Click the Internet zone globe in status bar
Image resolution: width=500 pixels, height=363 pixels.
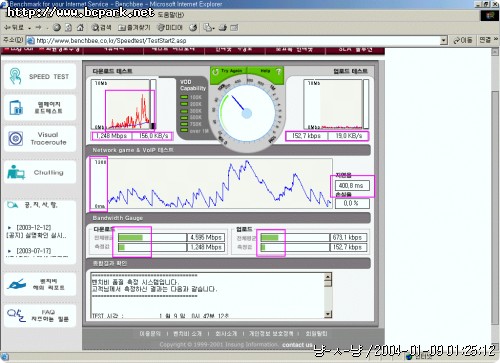click(x=410, y=358)
